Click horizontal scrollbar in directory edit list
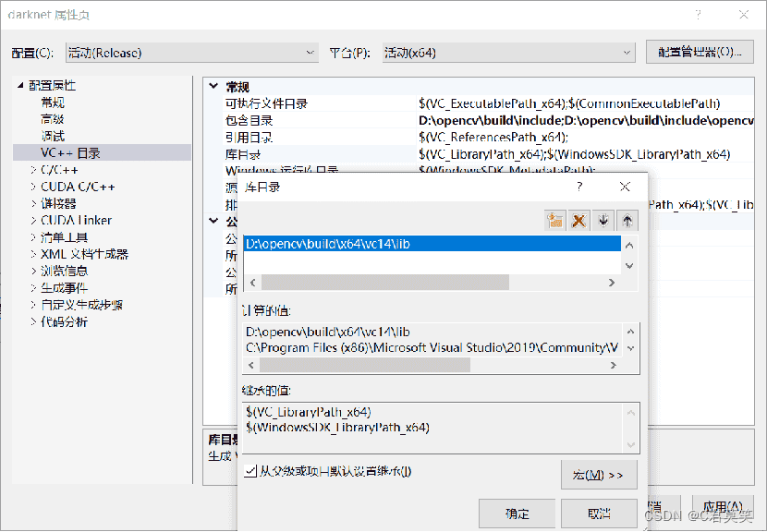Image resolution: width=767 pixels, height=532 pixels. 385,282
